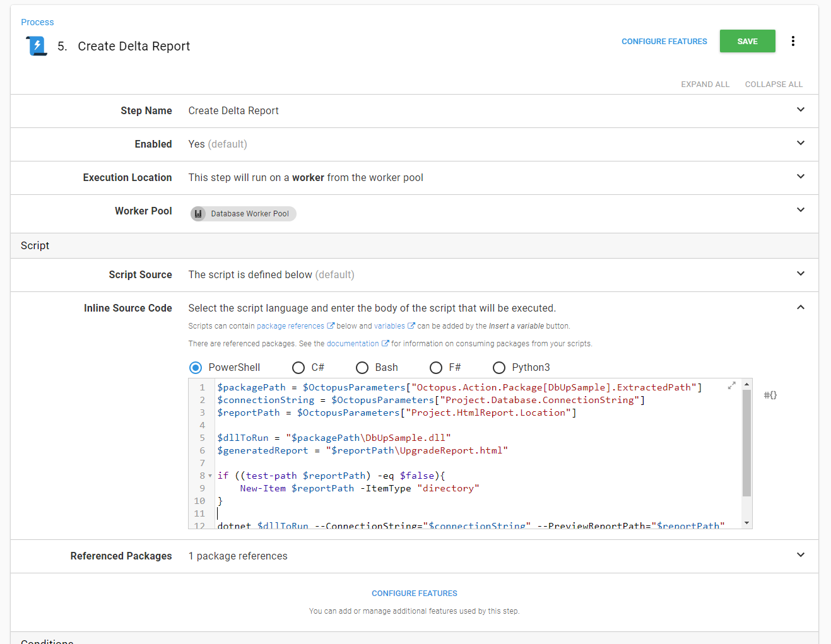Open the three-dot overflow menu

coord(793,42)
